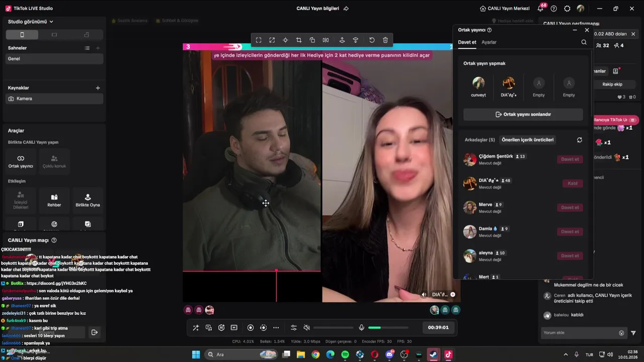Click Katıl next to DIA in the list
Screen dimensions: 644x362
click(573, 183)
